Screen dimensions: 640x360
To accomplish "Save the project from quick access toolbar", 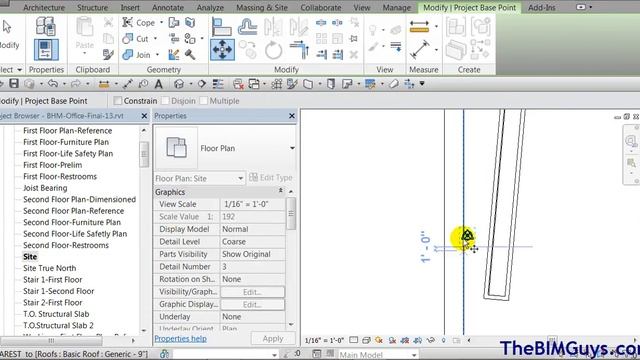I will coord(14,84).
